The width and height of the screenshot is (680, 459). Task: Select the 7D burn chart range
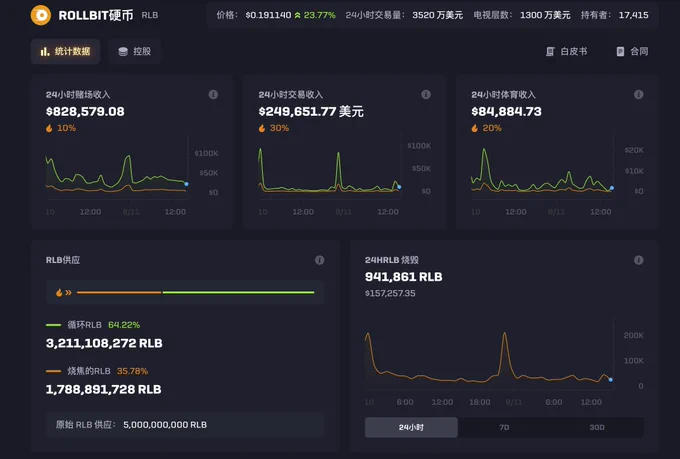point(504,427)
